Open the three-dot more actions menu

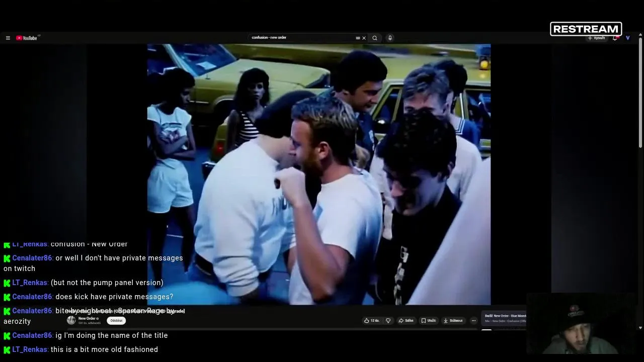(x=473, y=320)
